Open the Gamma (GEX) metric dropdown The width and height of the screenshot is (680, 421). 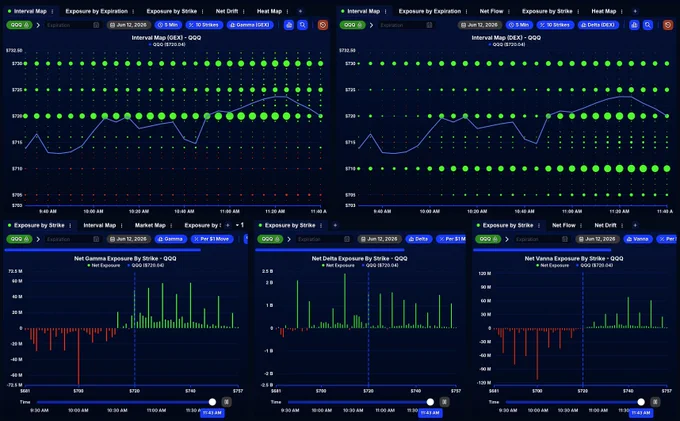point(250,25)
